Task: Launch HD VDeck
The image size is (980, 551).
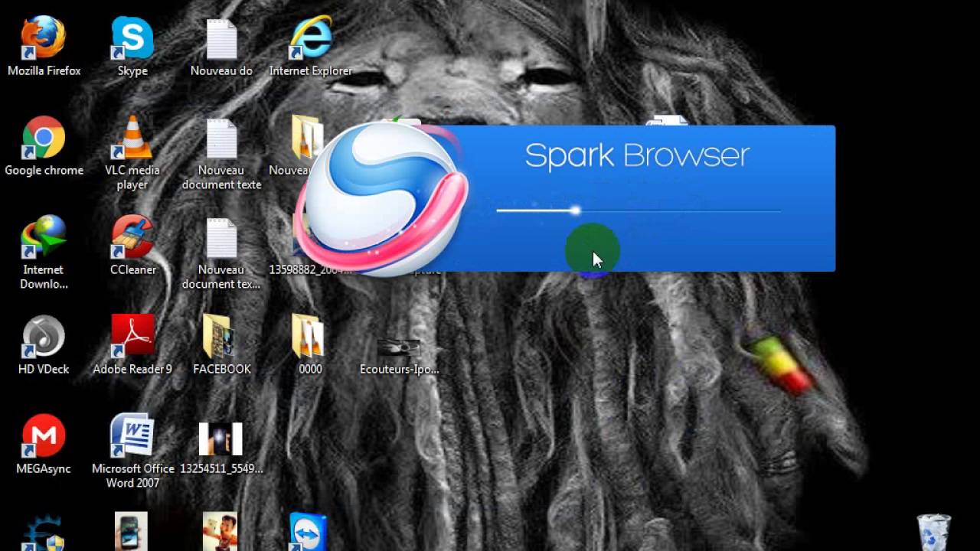Action: [44, 337]
